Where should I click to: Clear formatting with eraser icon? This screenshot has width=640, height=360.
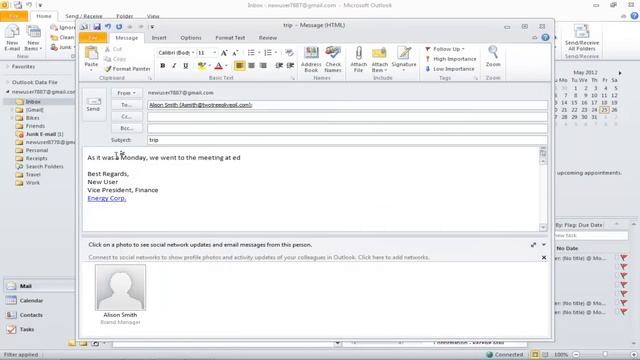289,53
